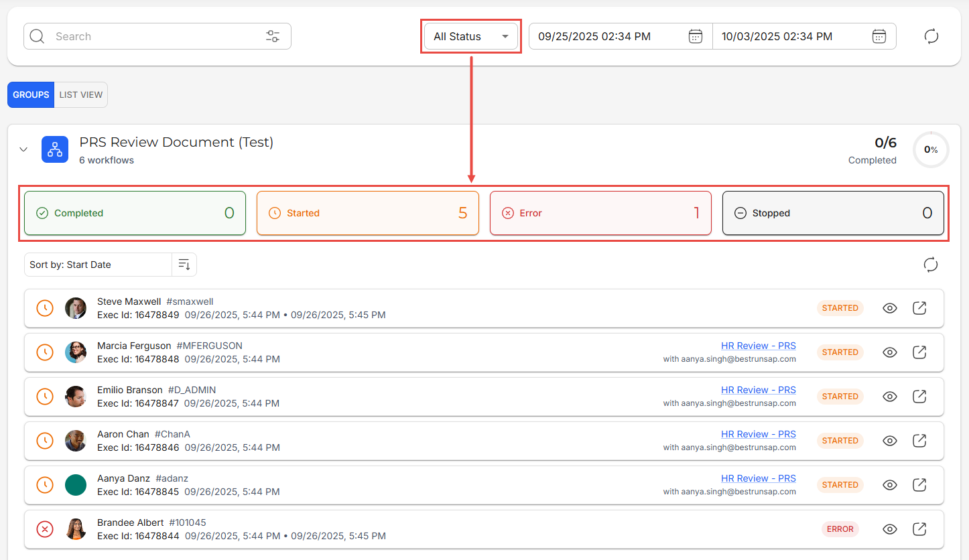Open the Sort by Start Date dropdown
The width and height of the screenshot is (969, 560).
pyautogui.click(x=98, y=265)
